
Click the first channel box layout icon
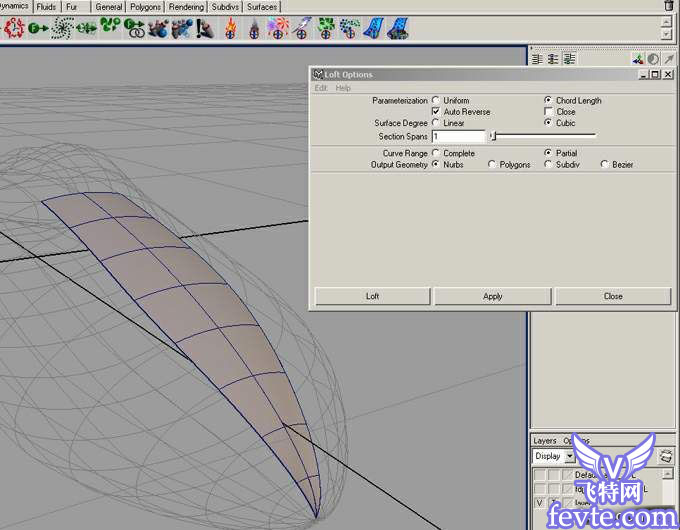click(537, 59)
